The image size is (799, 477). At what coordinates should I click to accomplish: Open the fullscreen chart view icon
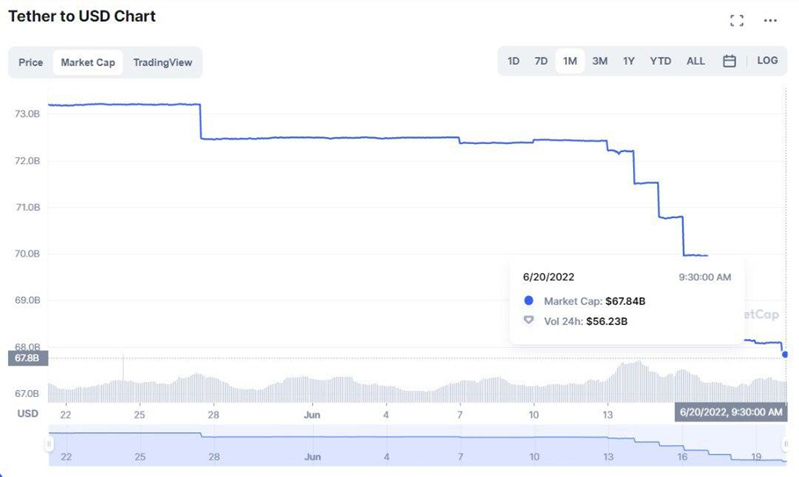tap(736, 20)
